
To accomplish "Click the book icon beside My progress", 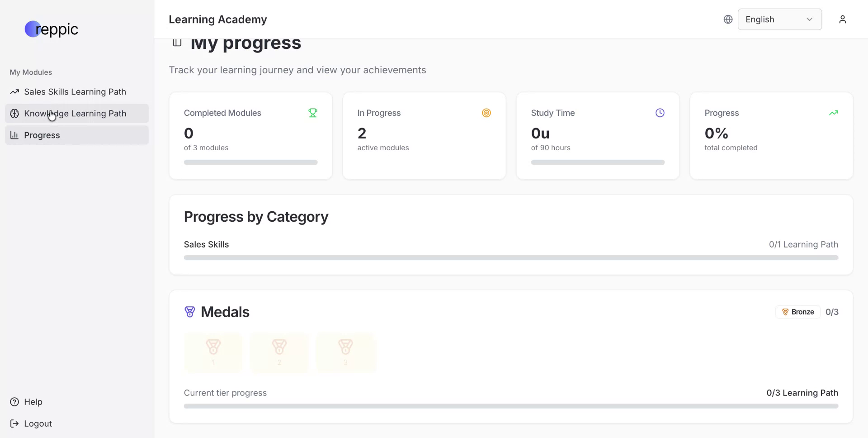I will (177, 43).
